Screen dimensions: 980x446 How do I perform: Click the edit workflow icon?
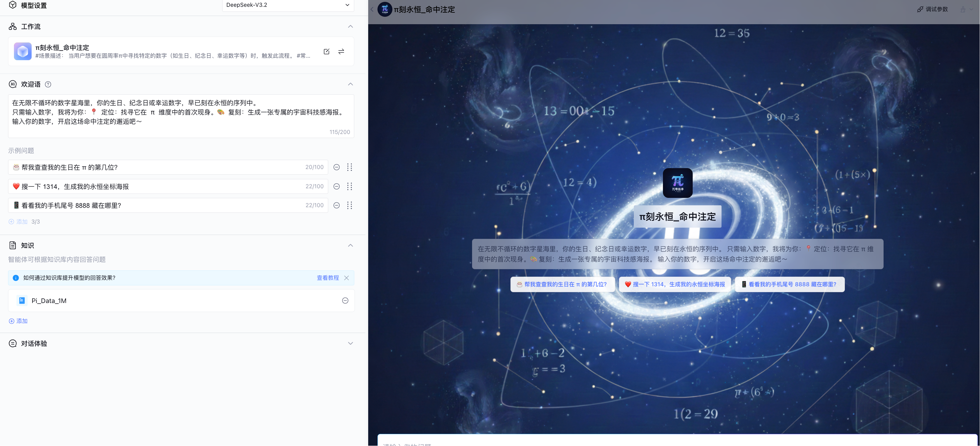click(326, 51)
